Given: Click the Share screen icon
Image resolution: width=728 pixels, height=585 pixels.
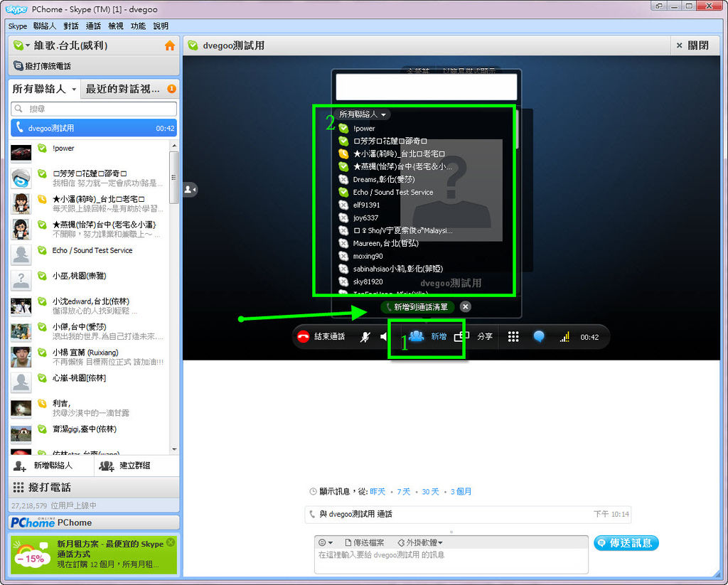Looking at the screenshot, I should [x=461, y=337].
